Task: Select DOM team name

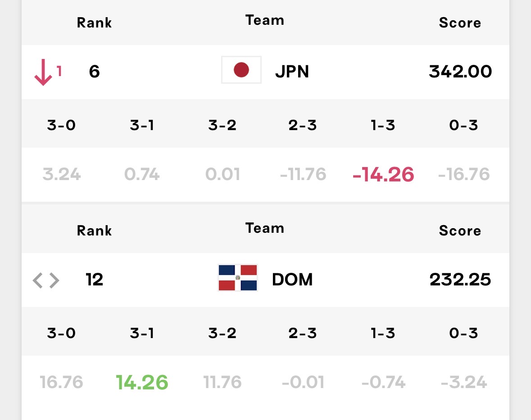Action: click(x=292, y=280)
